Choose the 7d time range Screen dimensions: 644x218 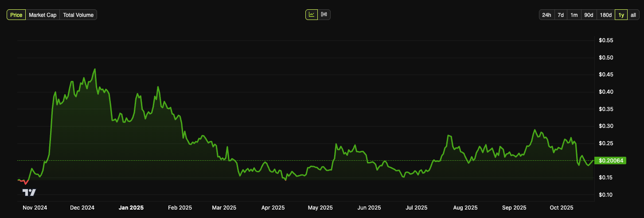(x=561, y=15)
